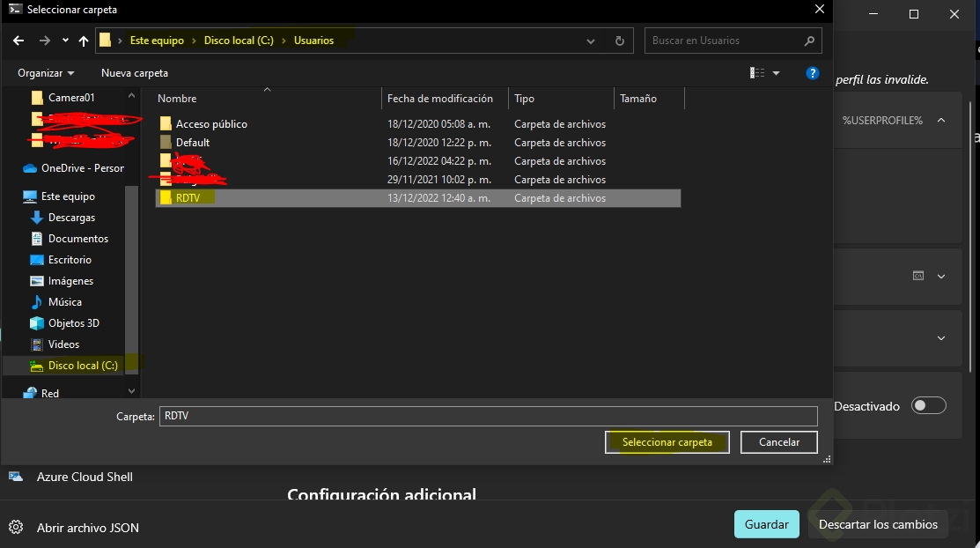This screenshot has width=980, height=548.
Task: Open recent locations dropdown arrow
Action: [x=65, y=41]
